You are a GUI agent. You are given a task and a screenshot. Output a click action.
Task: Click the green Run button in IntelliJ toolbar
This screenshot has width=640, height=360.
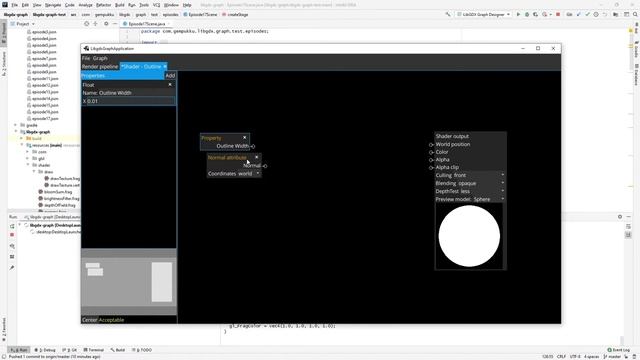coord(518,14)
